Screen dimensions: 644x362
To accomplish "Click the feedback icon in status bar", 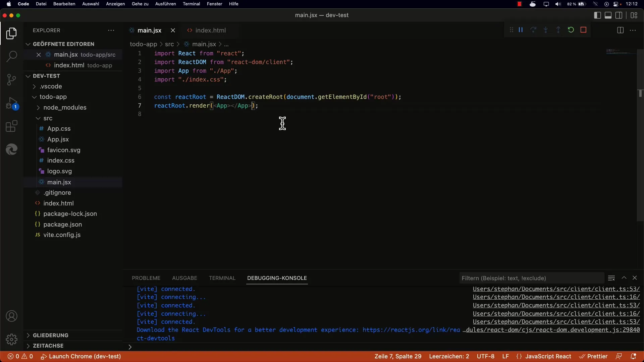I will click(x=619, y=356).
